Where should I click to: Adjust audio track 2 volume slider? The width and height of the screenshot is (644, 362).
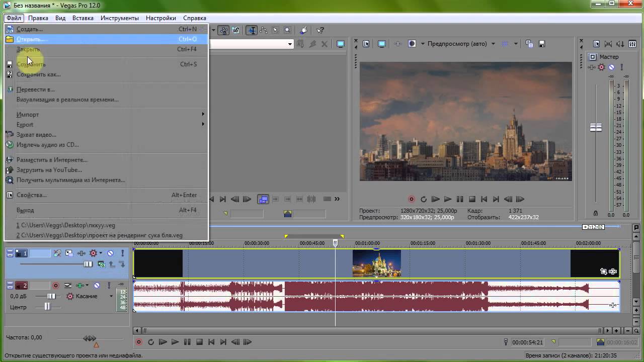point(51,296)
